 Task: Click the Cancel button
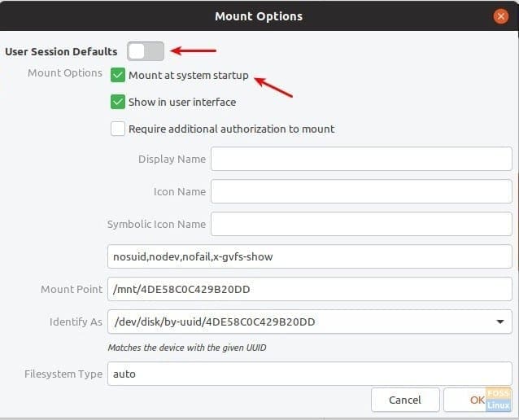405,400
